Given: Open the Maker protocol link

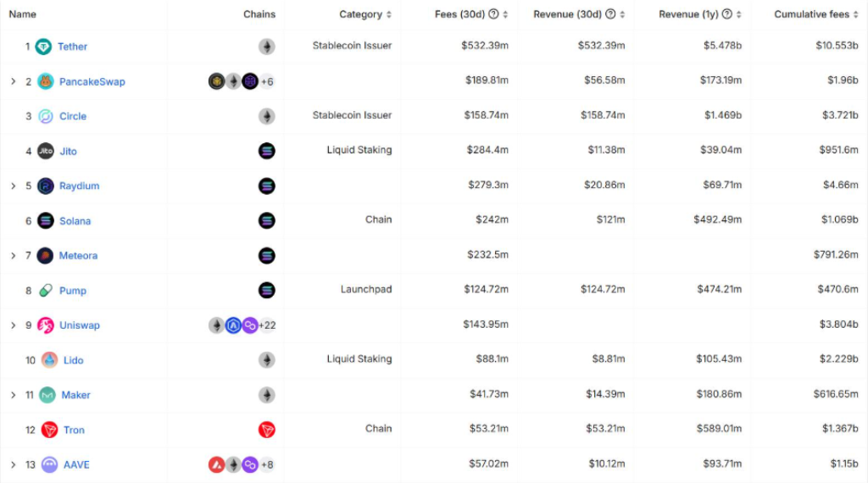Looking at the screenshot, I should (x=75, y=395).
